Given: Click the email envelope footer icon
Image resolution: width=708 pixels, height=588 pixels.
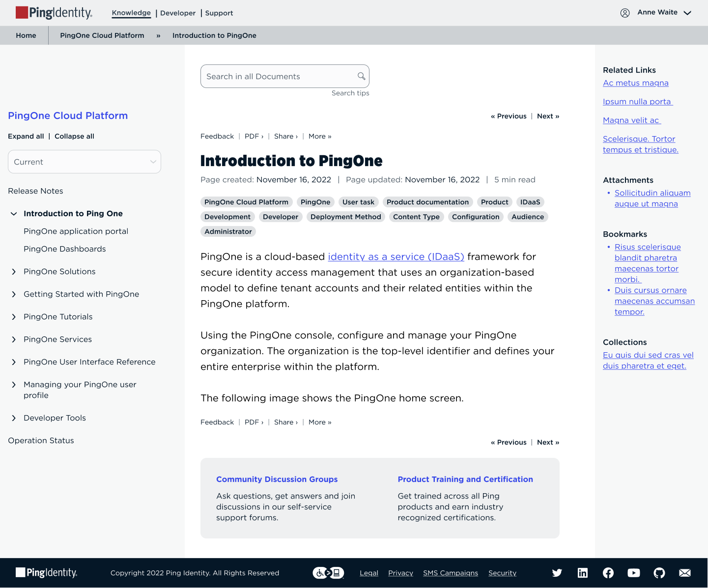Looking at the screenshot, I should (x=684, y=573).
